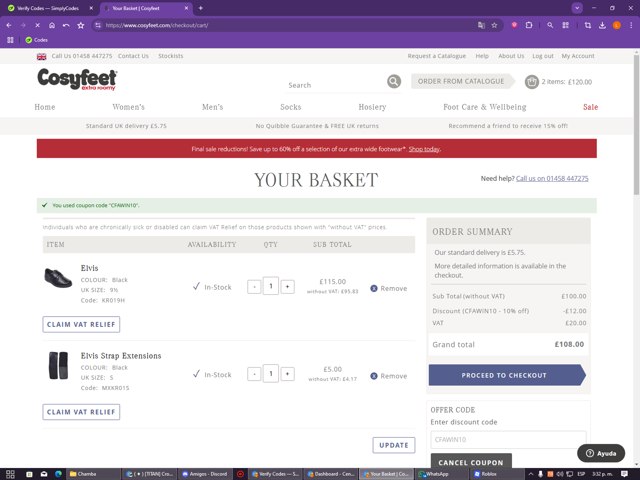Open the Men's menu
Image resolution: width=640 pixels, height=480 pixels.
(x=213, y=107)
